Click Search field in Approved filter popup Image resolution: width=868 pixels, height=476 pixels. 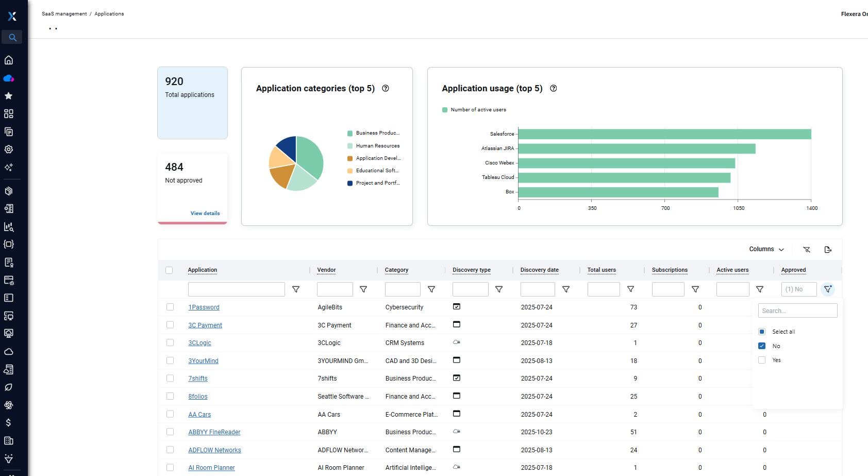(x=797, y=310)
